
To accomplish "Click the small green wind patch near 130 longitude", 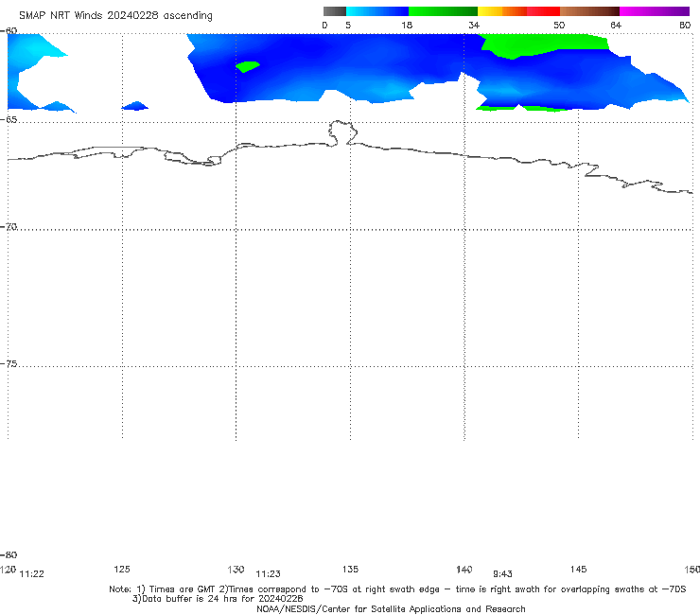I will coord(247,66).
